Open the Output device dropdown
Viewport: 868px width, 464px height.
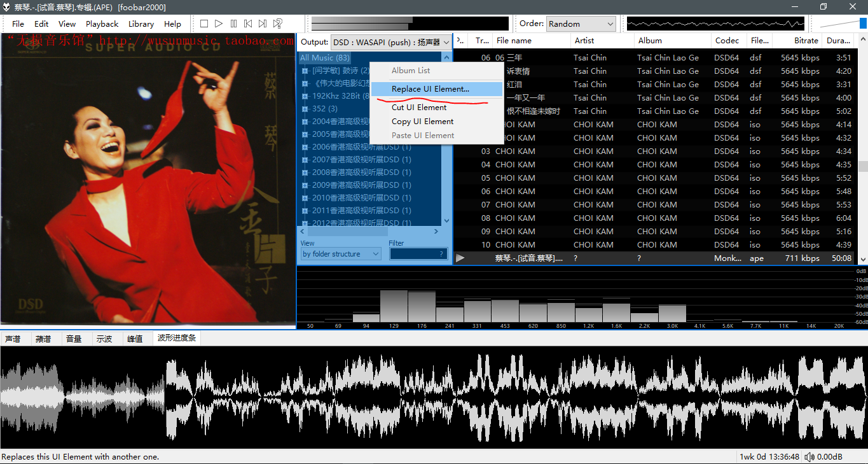click(391, 42)
